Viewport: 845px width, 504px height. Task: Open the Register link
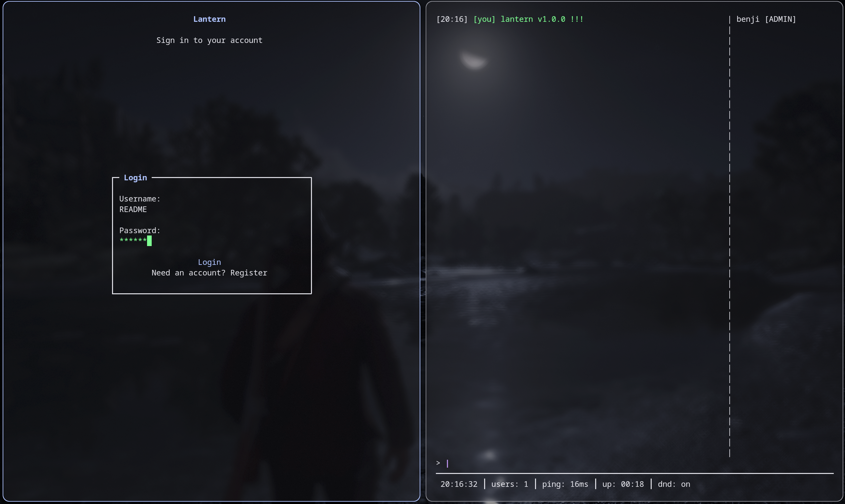(x=249, y=273)
